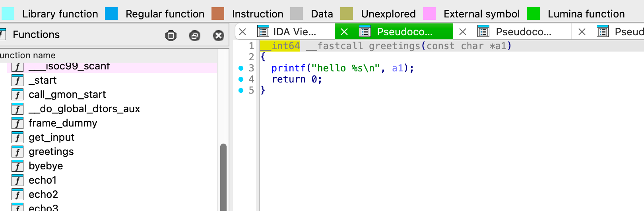644x211 pixels.
Task: Click the Lumina function green color swatch
Action: pos(533,14)
